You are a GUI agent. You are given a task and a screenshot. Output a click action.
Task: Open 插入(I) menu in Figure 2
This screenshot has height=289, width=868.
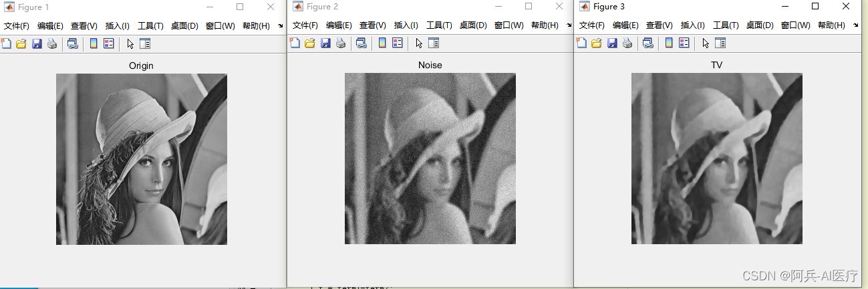[406, 25]
